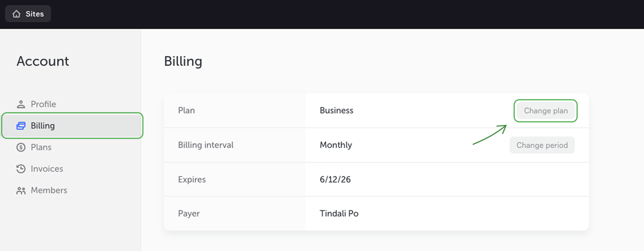Viewport: 644px width, 251px height.
Task: Return to Sites via the top bar
Action: (28, 14)
